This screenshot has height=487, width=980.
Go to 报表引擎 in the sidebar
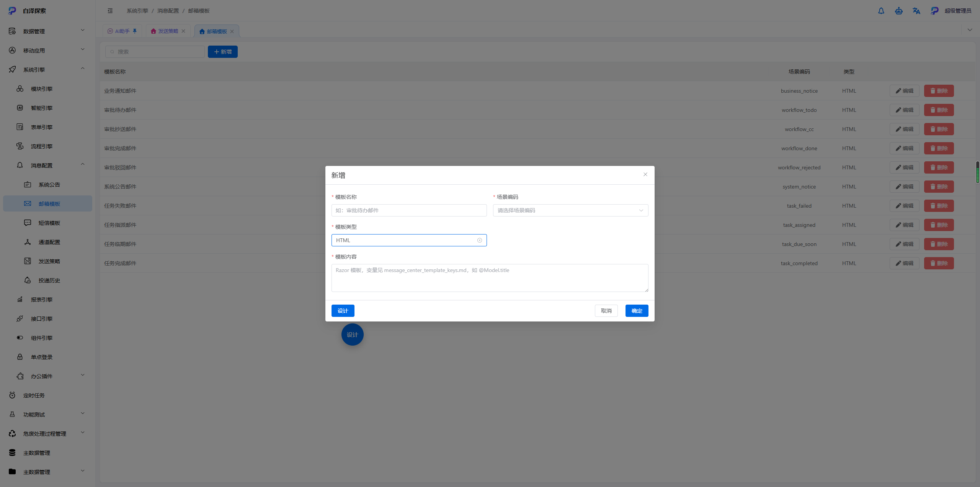pyautogui.click(x=47, y=300)
